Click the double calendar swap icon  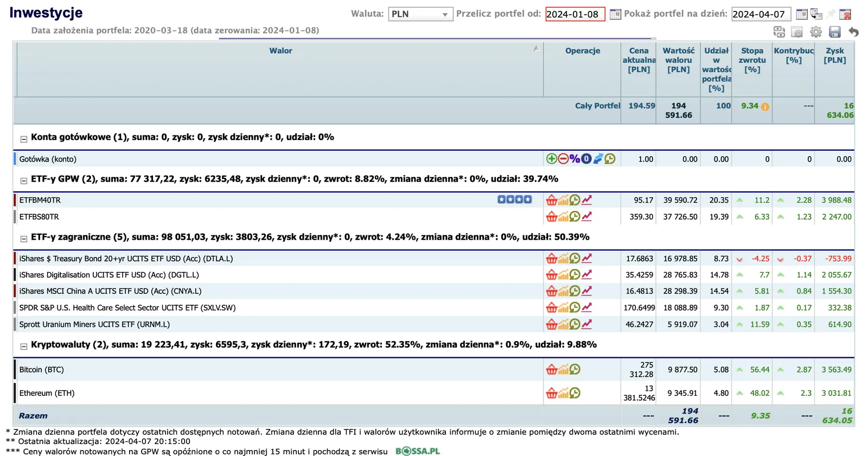[x=816, y=14]
